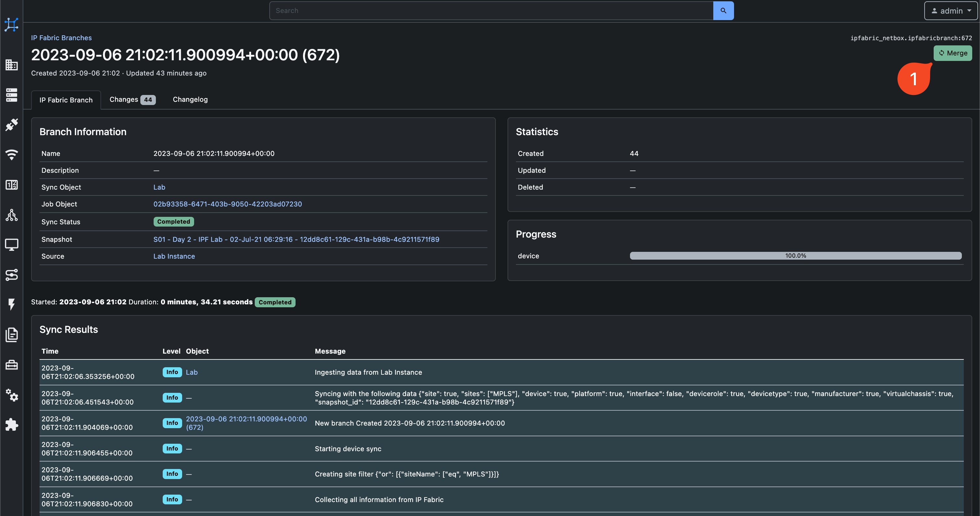Click the Statistics Created value 44
The width and height of the screenshot is (980, 516).
click(x=634, y=153)
